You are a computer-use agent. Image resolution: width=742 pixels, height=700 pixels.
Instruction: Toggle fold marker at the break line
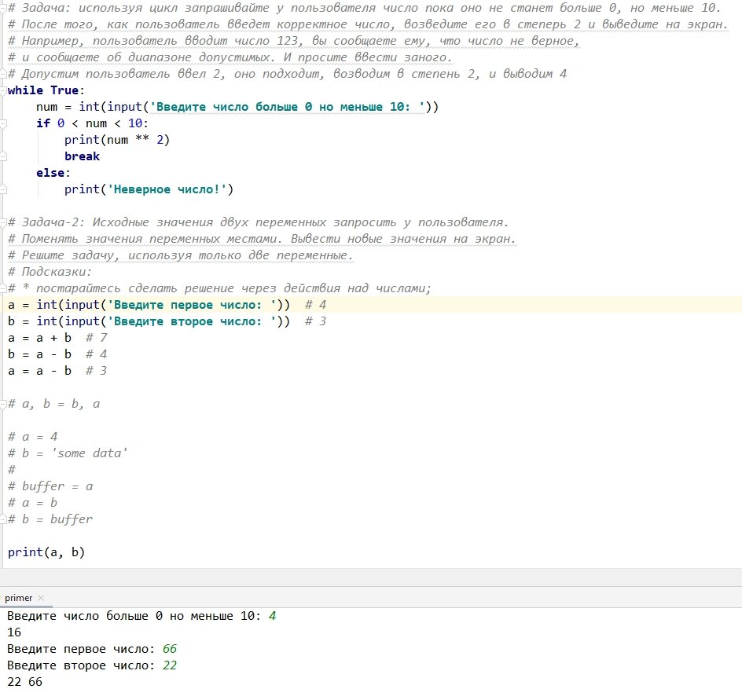(x=3, y=156)
